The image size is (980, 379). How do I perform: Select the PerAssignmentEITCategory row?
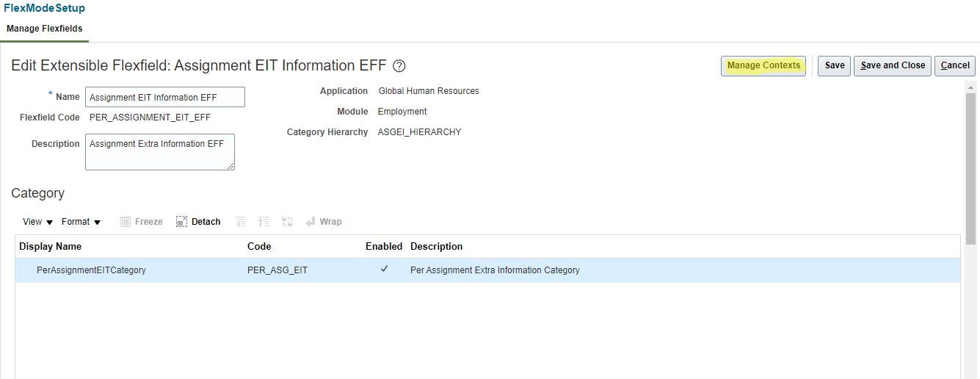(x=91, y=270)
